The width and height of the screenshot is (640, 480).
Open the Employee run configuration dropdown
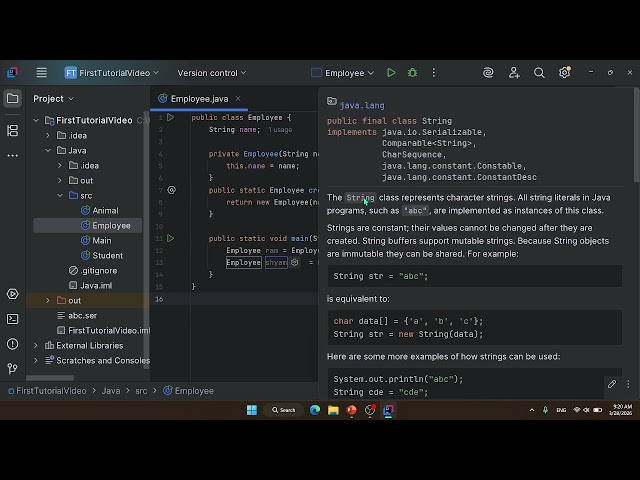[x=343, y=73]
